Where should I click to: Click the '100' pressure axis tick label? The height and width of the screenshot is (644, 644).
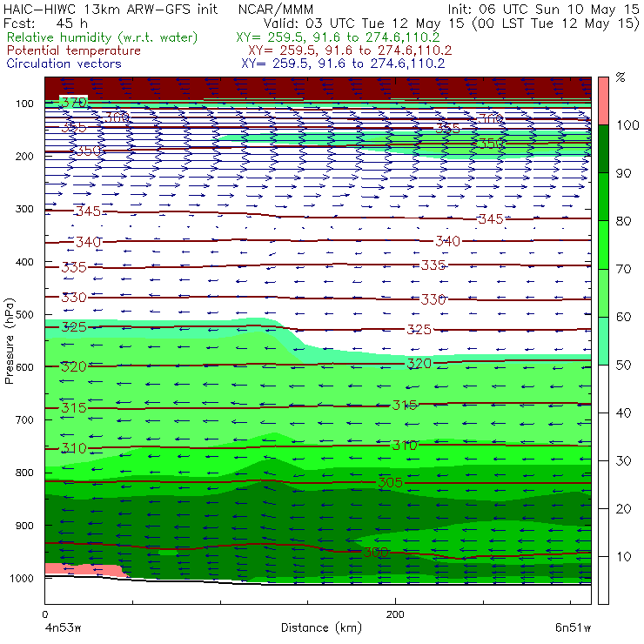24,104
